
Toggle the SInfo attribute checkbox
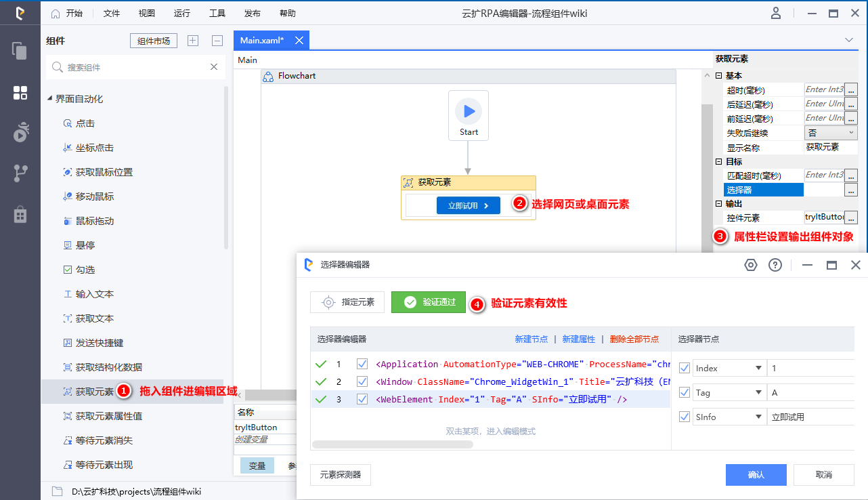coord(684,417)
